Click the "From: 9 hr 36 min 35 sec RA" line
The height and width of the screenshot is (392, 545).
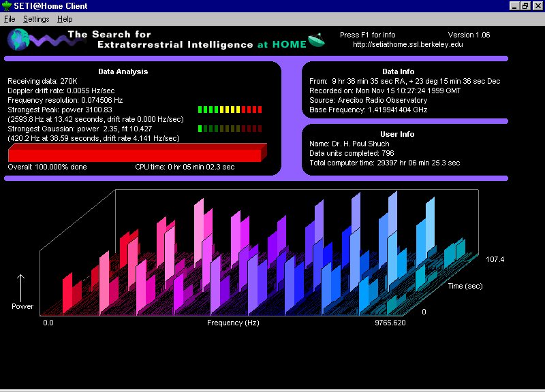pyautogui.click(x=405, y=81)
